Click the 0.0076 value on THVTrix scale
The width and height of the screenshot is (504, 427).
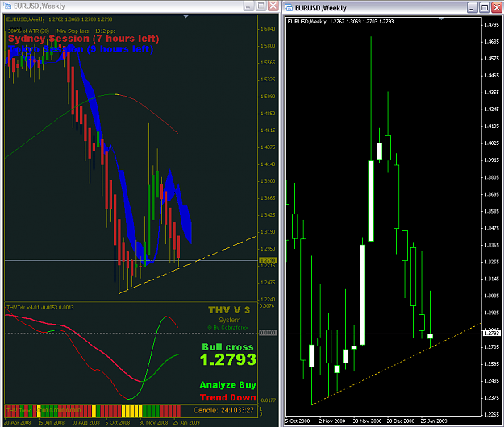pos(267,306)
